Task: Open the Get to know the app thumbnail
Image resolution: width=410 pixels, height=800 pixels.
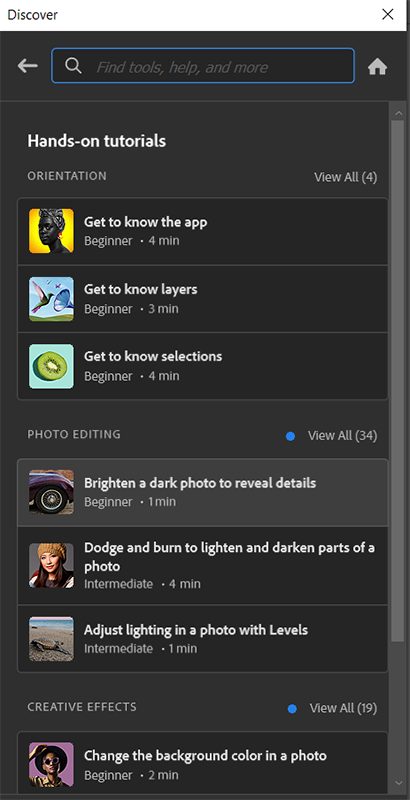Action: (51, 231)
